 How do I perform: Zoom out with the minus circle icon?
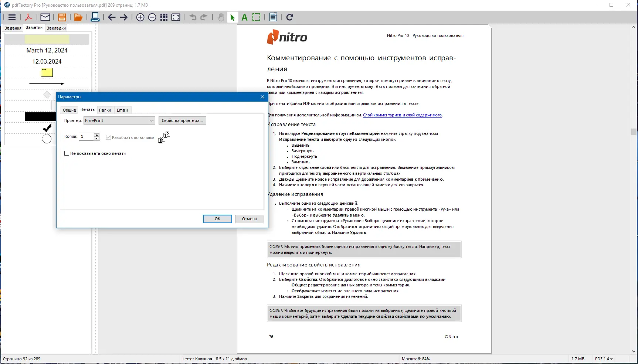pyautogui.click(x=152, y=17)
